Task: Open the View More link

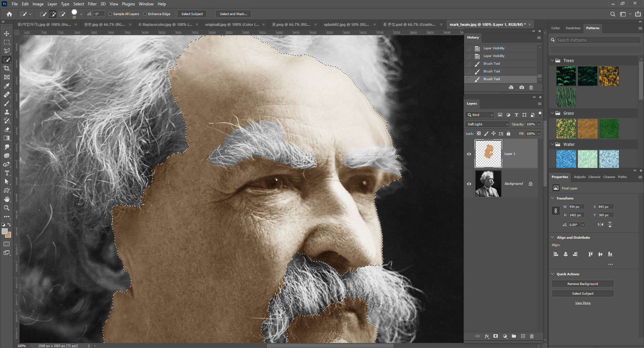Action: (583, 303)
